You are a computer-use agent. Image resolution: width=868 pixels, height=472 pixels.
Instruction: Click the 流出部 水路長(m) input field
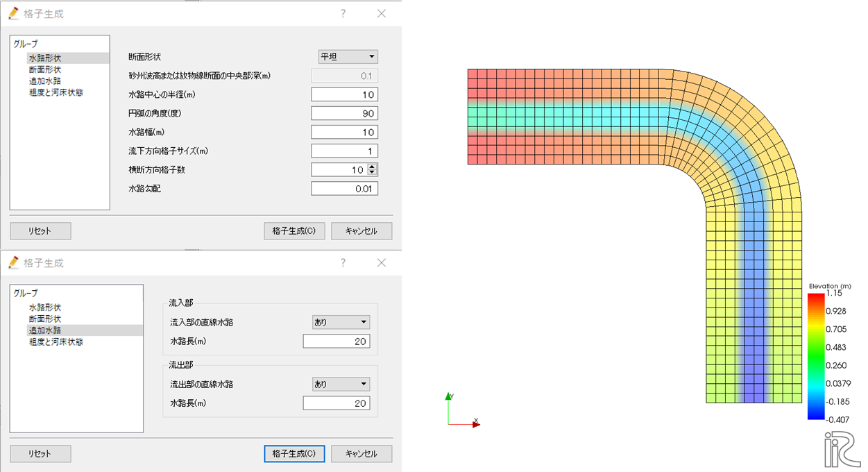tap(337, 403)
